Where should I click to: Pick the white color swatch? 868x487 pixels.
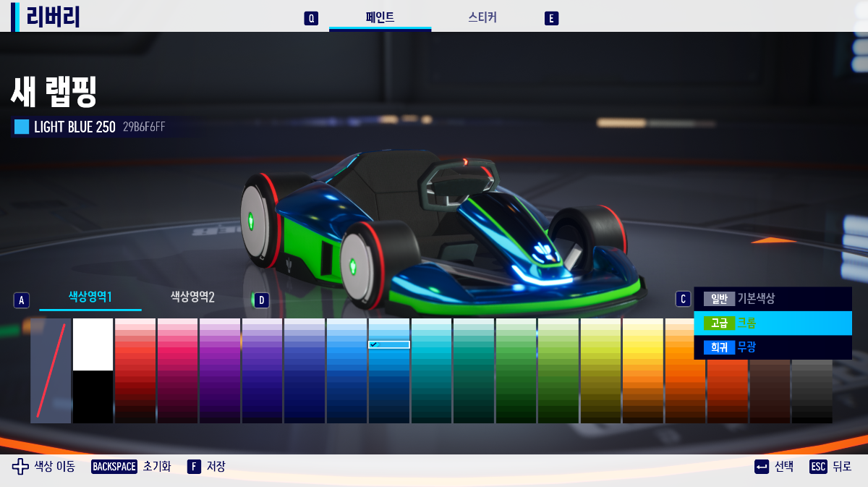[93, 344]
